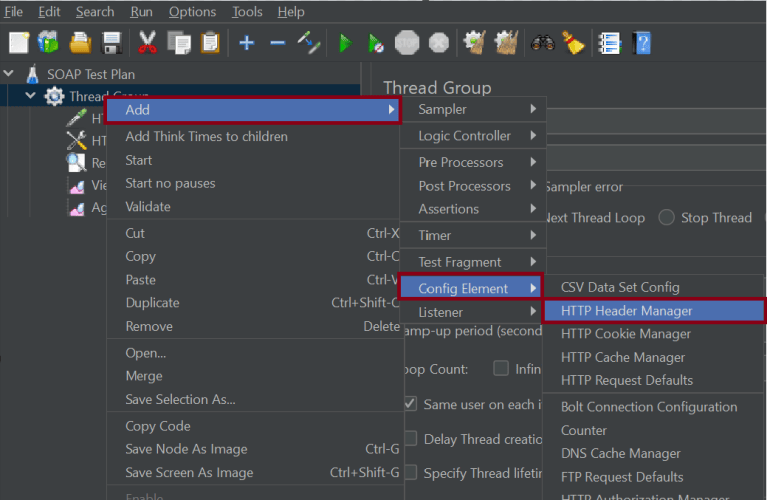Open the File menu
Screen dimensions: 767x500
[x=13, y=12]
